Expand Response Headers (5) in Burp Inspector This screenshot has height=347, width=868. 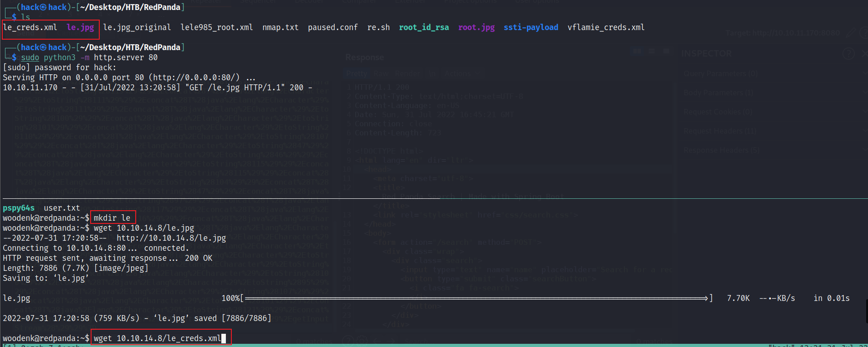[721, 150]
